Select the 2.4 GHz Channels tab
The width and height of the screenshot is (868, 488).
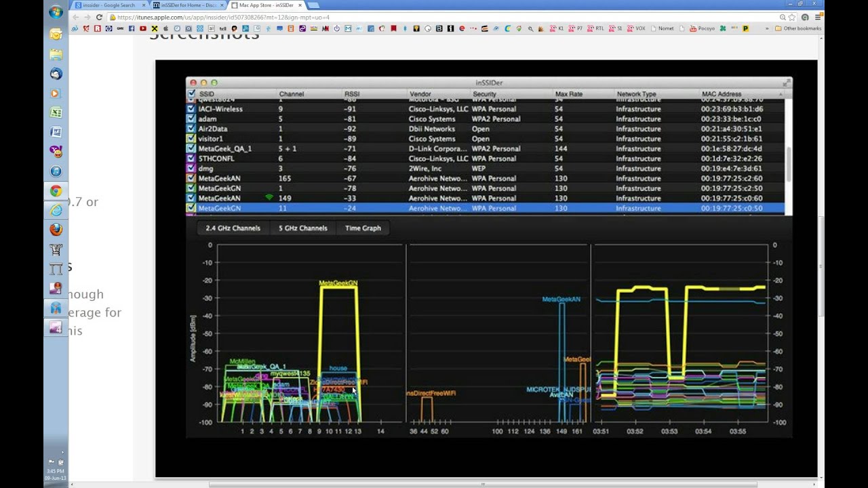(233, 228)
